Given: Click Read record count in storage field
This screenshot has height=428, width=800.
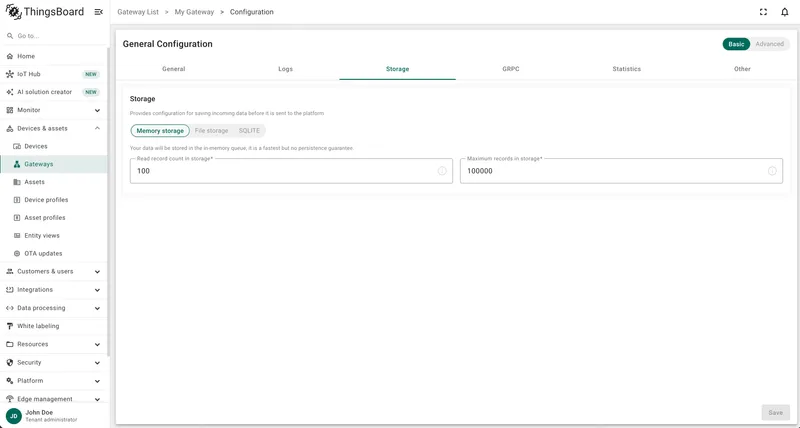Looking at the screenshot, I should (x=291, y=171).
